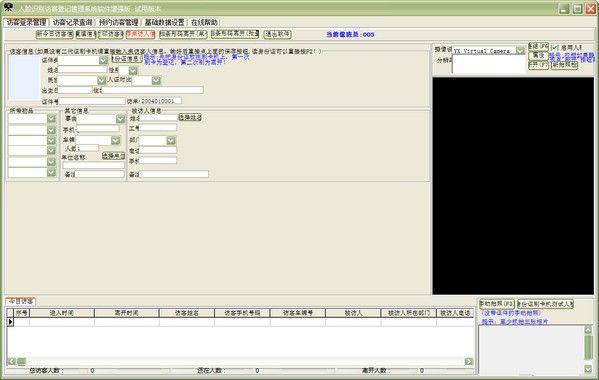Open the department dropdown for the visited person
Screen dimensions: 599x380
[171, 141]
